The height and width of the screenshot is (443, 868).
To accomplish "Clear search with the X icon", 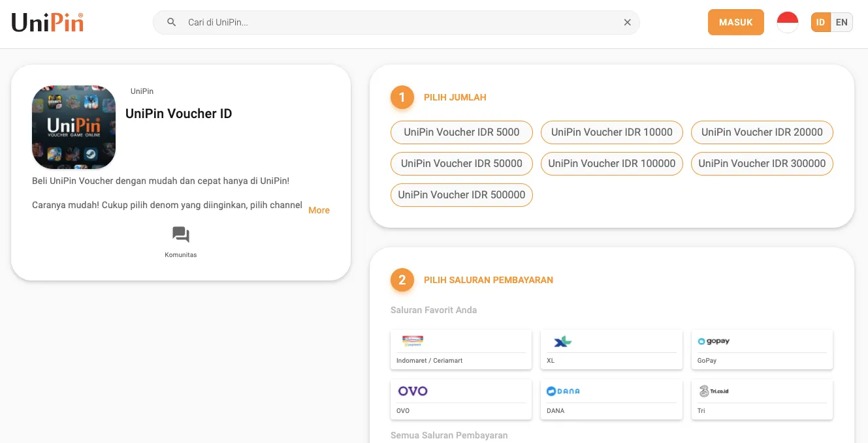I will [x=627, y=22].
